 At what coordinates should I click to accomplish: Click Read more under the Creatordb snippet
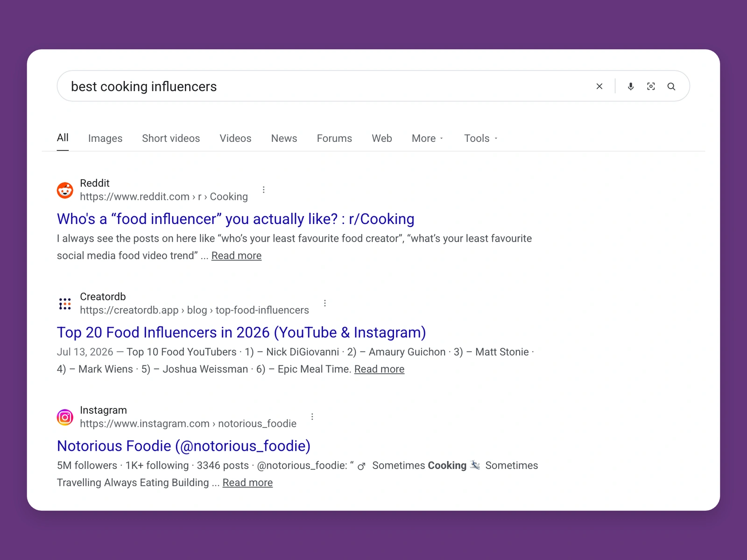coord(379,369)
